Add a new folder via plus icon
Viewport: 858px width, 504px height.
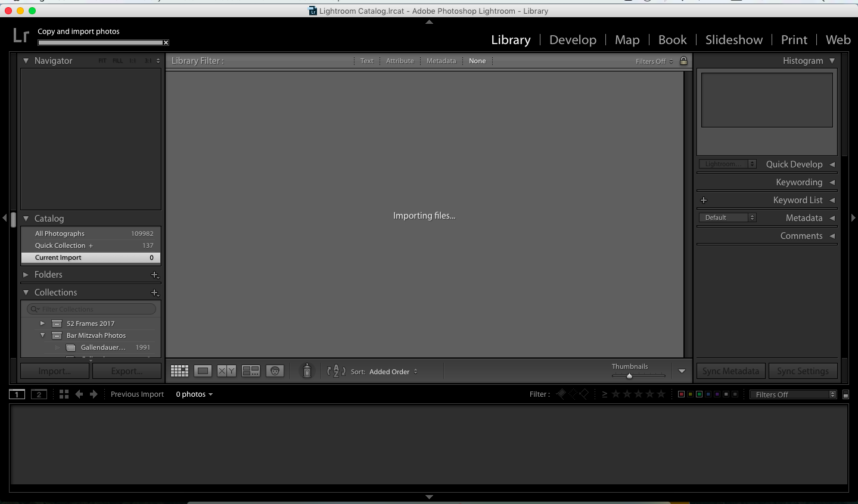[x=155, y=275]
